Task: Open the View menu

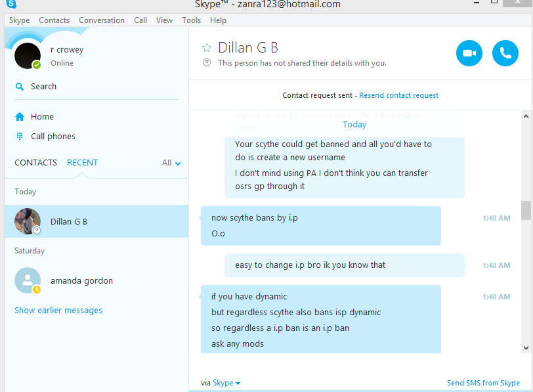Action: click(x=164, y=20)
